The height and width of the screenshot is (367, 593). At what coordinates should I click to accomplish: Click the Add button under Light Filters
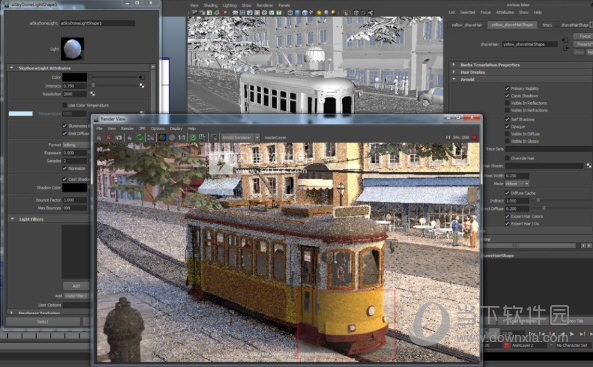point(76,286)
